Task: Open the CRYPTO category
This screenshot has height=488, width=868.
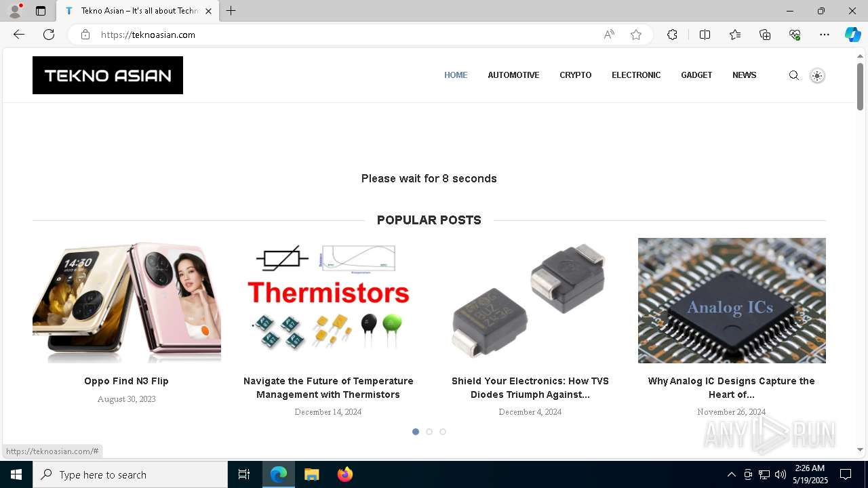Action: [576, 75]
